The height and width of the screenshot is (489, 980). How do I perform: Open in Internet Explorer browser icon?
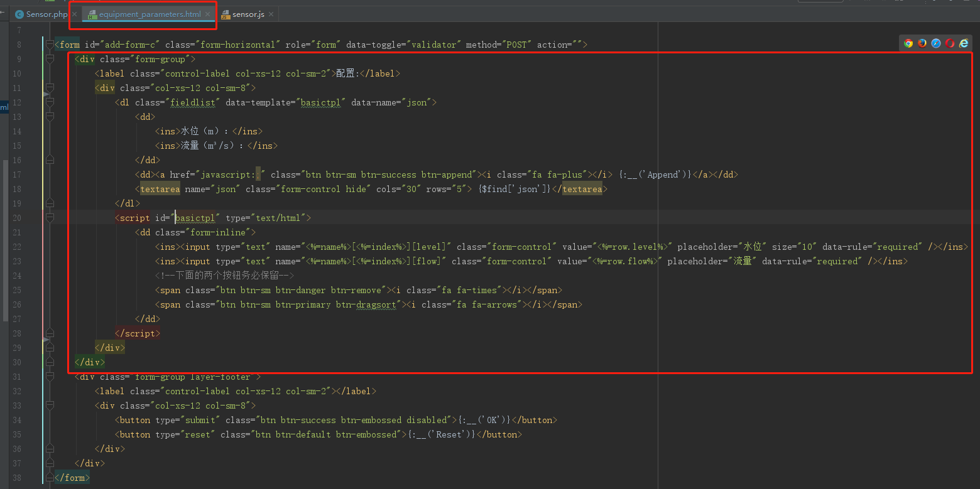(x=964, y=43)
